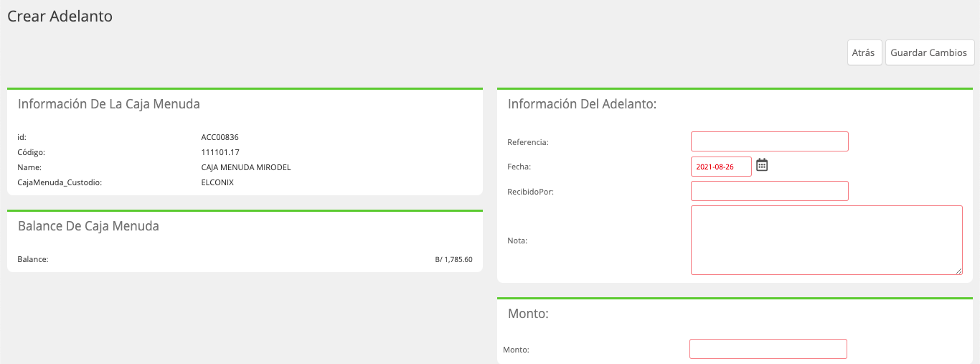
Task: Click the Name: label
Action: coord(29,167)
